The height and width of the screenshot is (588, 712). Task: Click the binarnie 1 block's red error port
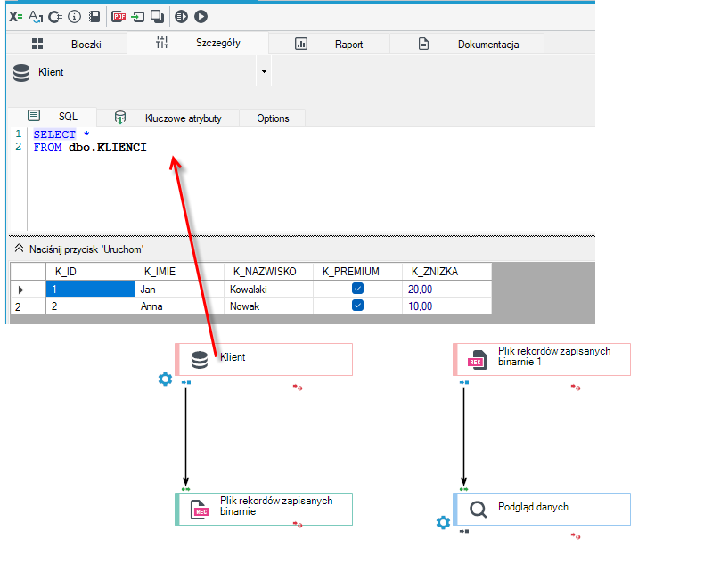[576, 388]
